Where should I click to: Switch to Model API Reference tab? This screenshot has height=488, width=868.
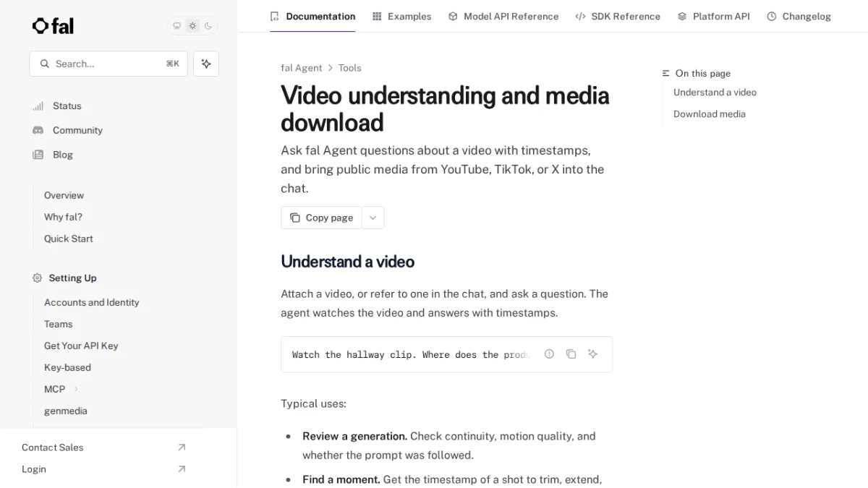503,16
